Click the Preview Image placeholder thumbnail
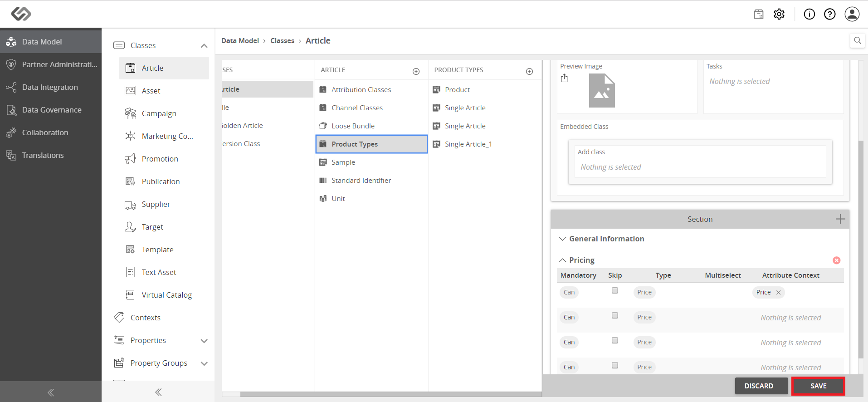 point(602,91)
